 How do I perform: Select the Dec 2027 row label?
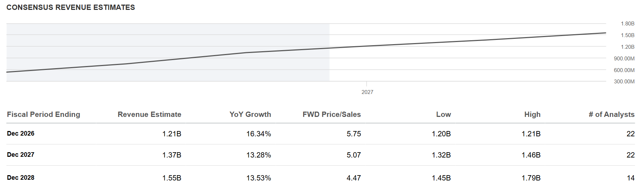21,155
